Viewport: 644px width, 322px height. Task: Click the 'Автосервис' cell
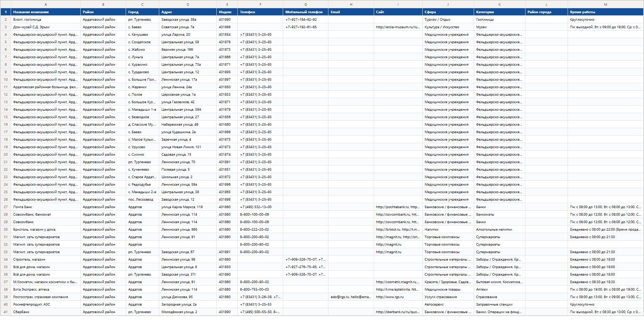pos(448,305)
